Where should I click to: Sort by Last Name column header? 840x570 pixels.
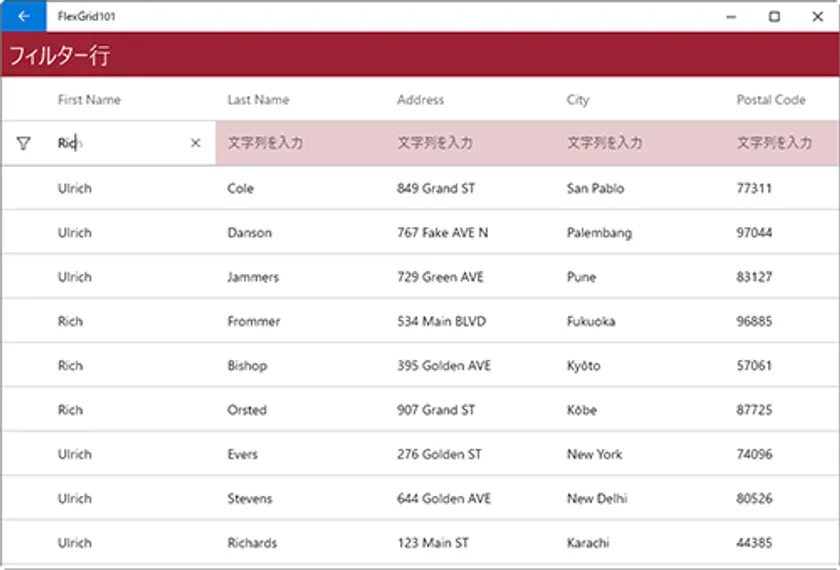coord(258,100)
